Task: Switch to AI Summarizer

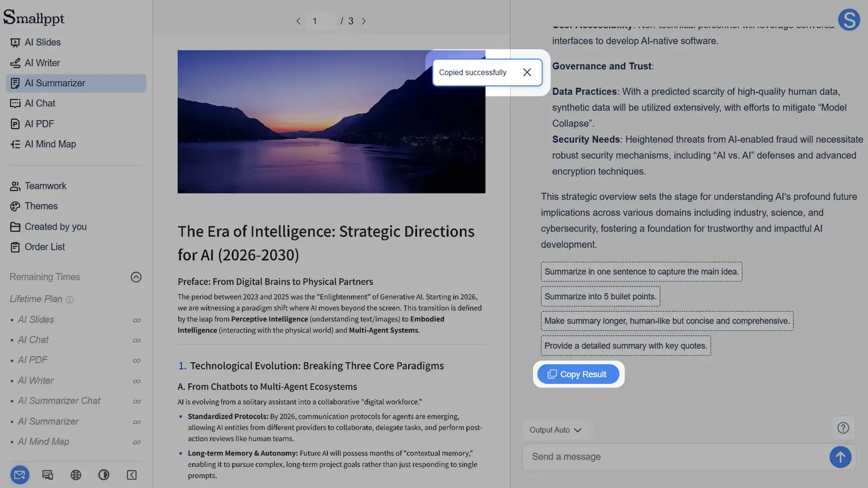Action: point(55,83)
